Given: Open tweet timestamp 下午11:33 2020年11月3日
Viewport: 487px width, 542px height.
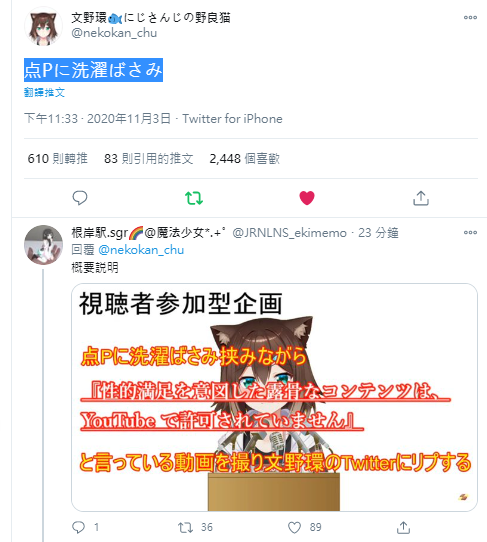Looking at the screenshot, I should (97, 119).
